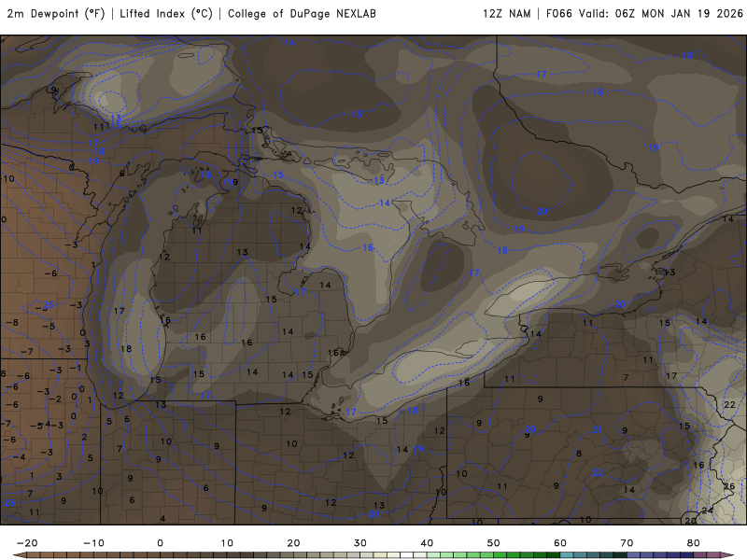The height and width of the screenshot is (560, 747).
Task: Click the blue 16 contour label on Lake Huron
Action: (x=368, y=247)
